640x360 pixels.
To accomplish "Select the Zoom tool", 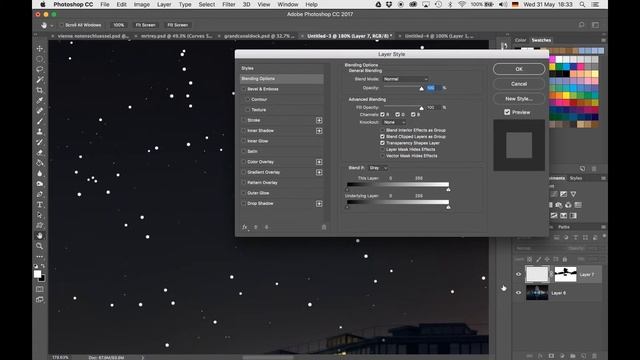I will tap(40, 246).
